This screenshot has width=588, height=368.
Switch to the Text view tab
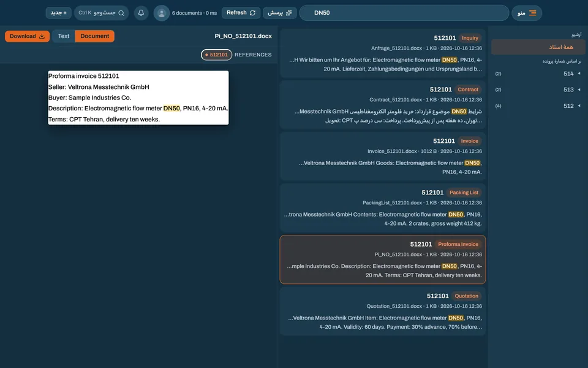[x=63, y=36]
